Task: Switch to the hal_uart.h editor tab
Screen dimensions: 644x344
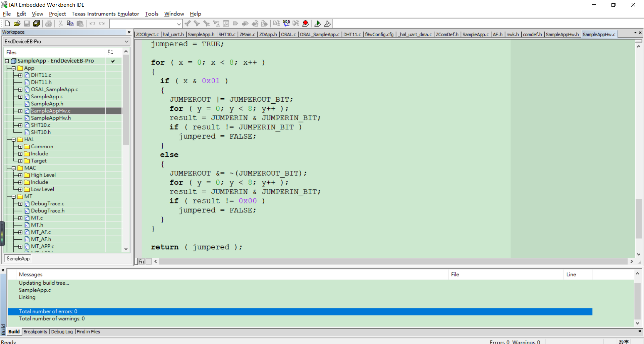Action: 173,35
